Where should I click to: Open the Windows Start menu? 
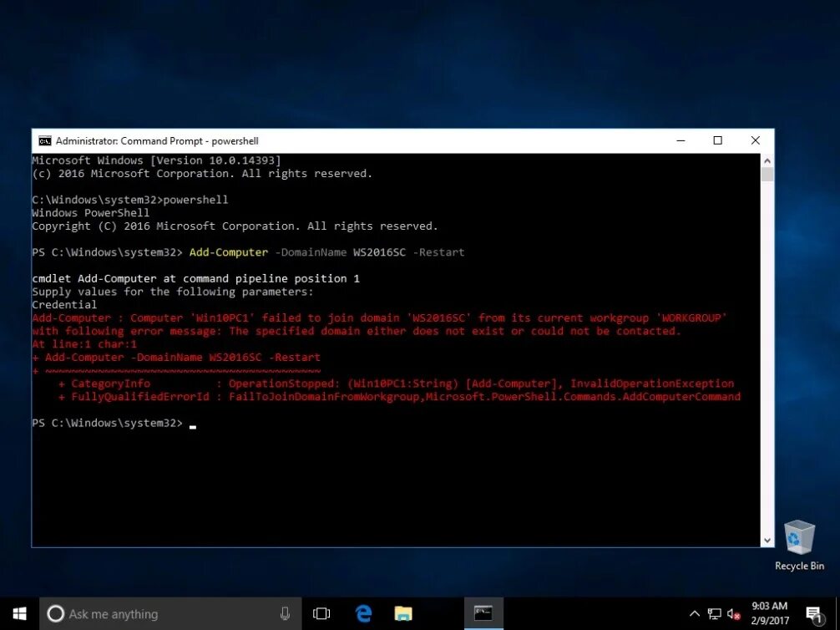19,614
